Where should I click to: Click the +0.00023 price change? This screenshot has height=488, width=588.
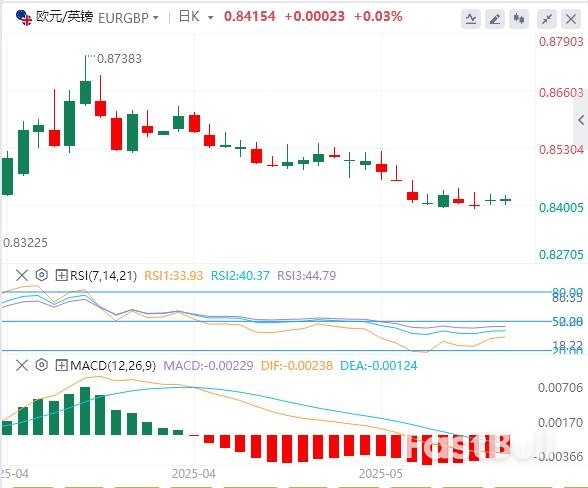[315, 17]
